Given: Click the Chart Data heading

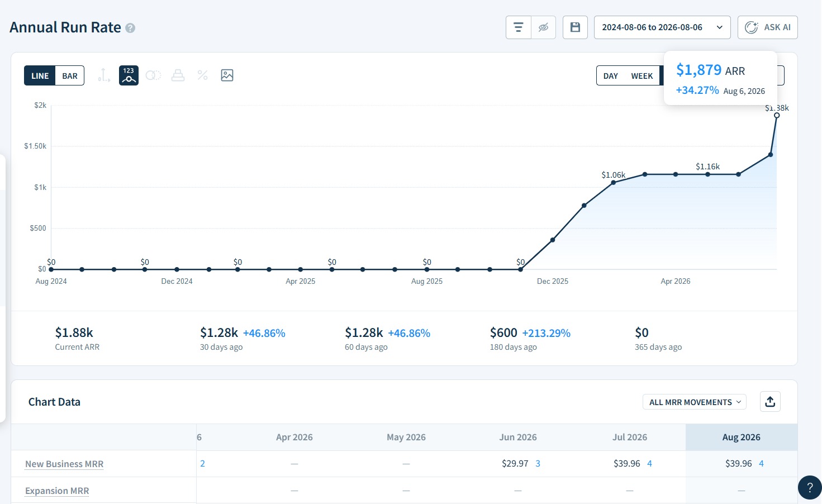Looking at the screenshot, I should [54, 402].
